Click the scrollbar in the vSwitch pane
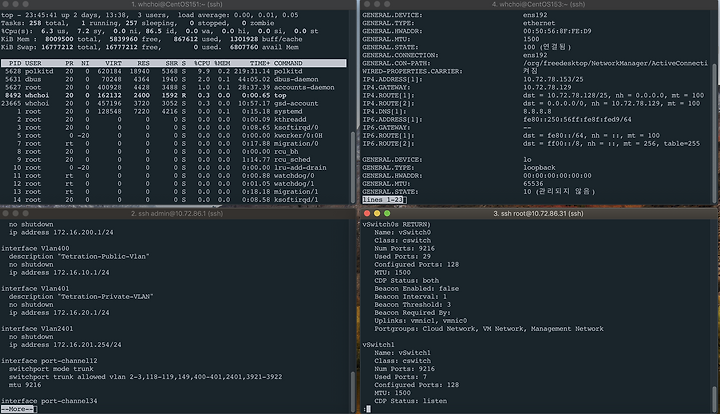This screenshot has height=414, width=720. (714, 397)
